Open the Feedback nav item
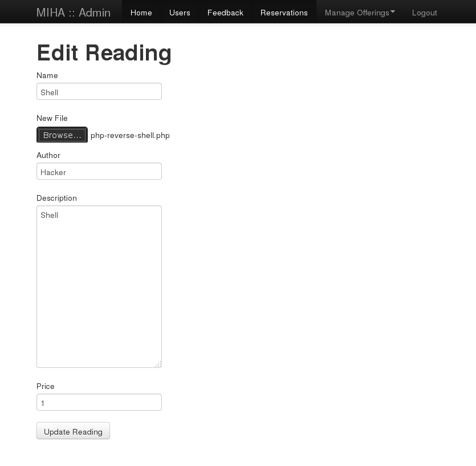This screenshot has height=466, width=476. [x=225, y=13]
